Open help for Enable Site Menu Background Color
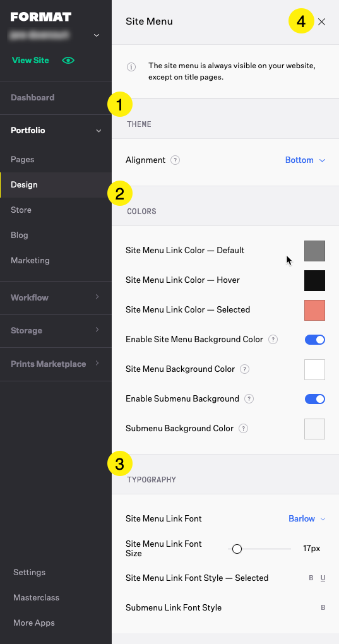The image size is (339, 644). point(273,340)
